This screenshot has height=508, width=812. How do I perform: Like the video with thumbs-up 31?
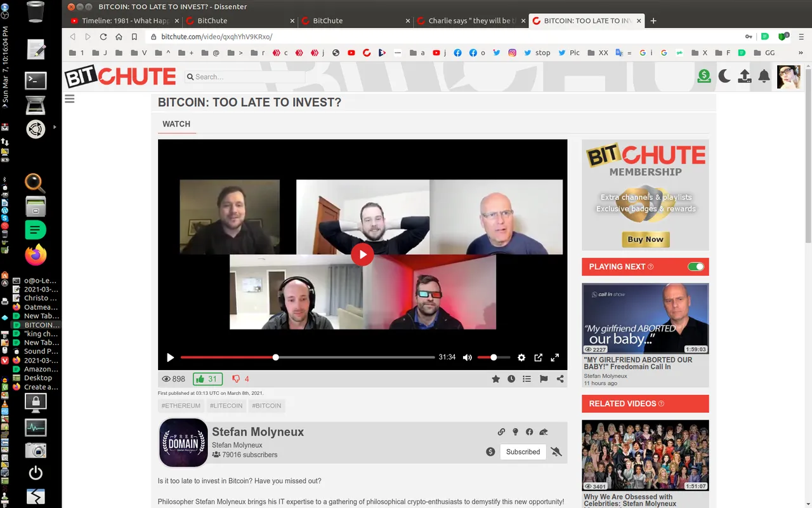point(207,379)
